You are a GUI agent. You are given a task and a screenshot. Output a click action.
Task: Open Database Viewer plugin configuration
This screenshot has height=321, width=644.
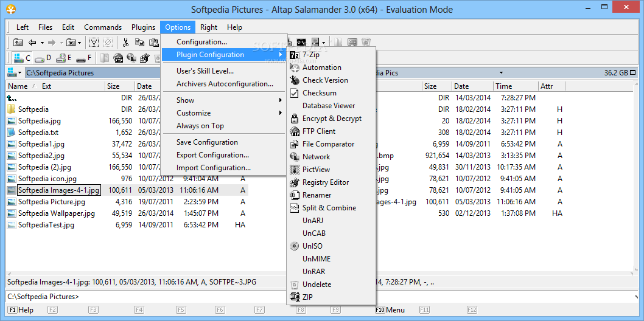(x=331, y=105)
